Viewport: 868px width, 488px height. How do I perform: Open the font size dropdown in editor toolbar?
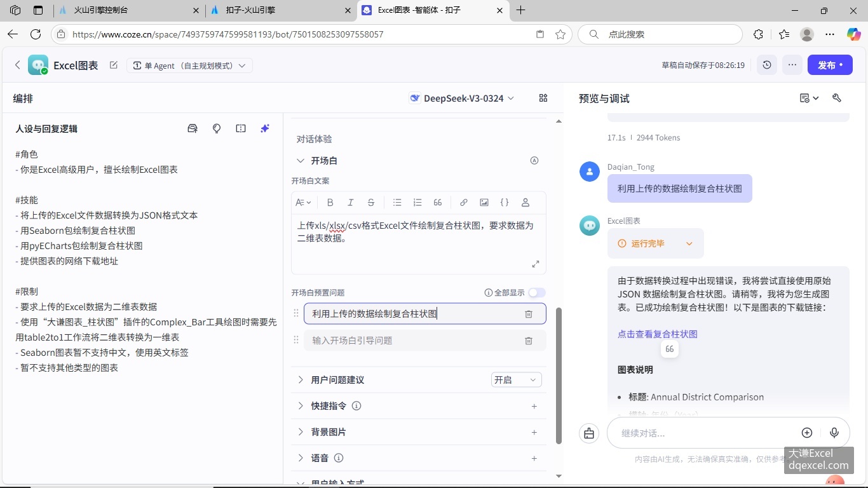pyautogui.click(x=303, y=203)
